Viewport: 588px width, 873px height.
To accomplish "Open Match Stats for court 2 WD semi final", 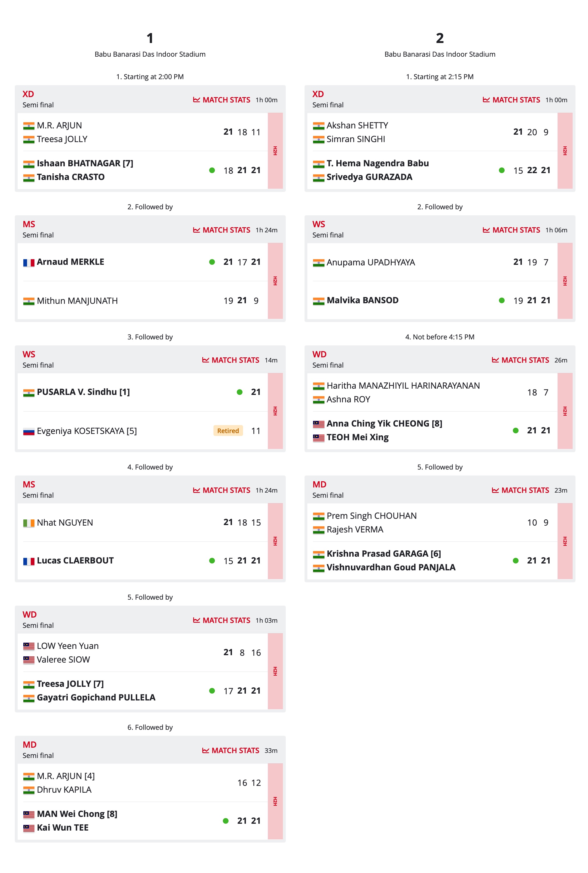I will point(521,360).
